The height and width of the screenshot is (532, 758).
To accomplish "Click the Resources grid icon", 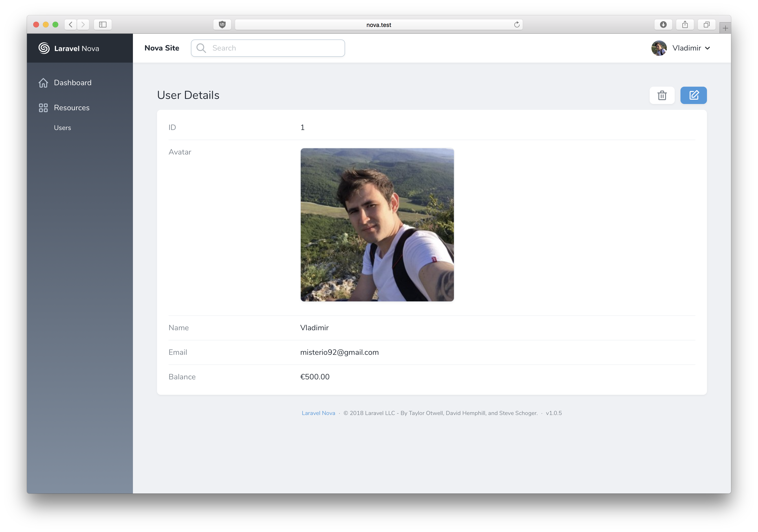I will 43,108.
